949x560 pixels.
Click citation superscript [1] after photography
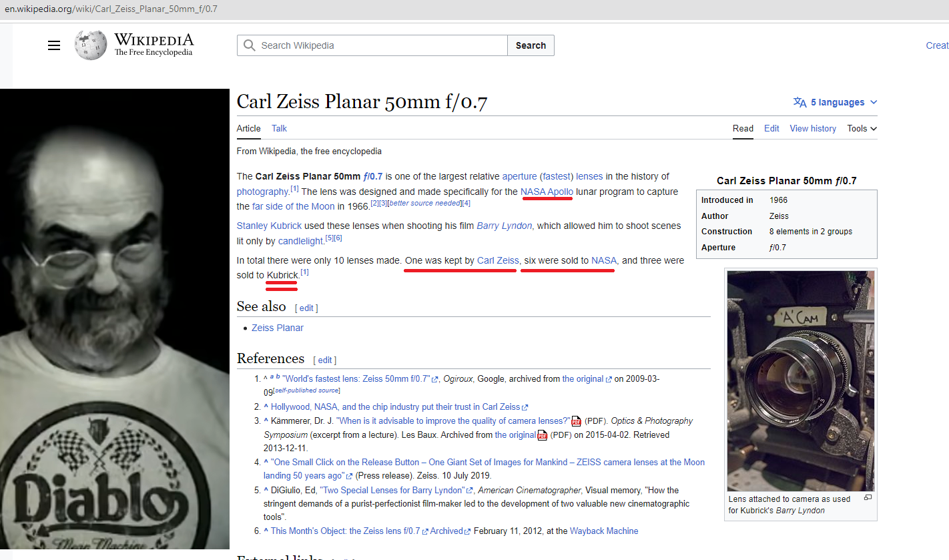point(294,188)
